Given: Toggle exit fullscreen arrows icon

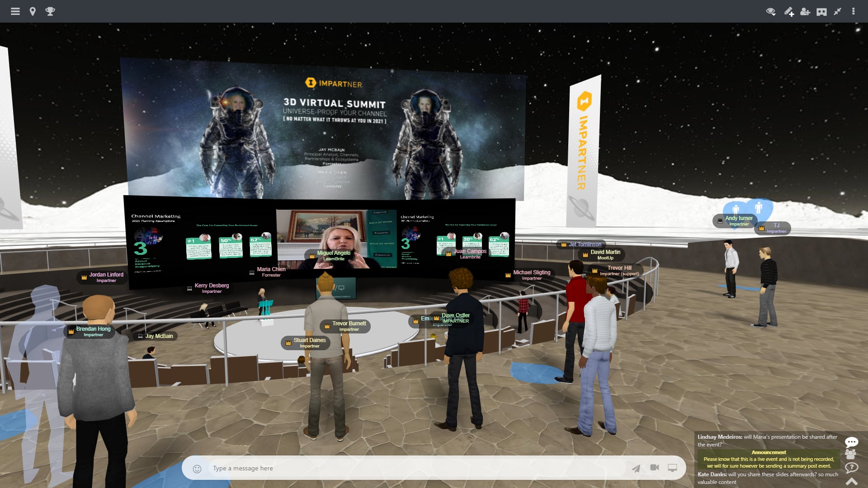Looking at the screenshot, I should coord(838,11).
